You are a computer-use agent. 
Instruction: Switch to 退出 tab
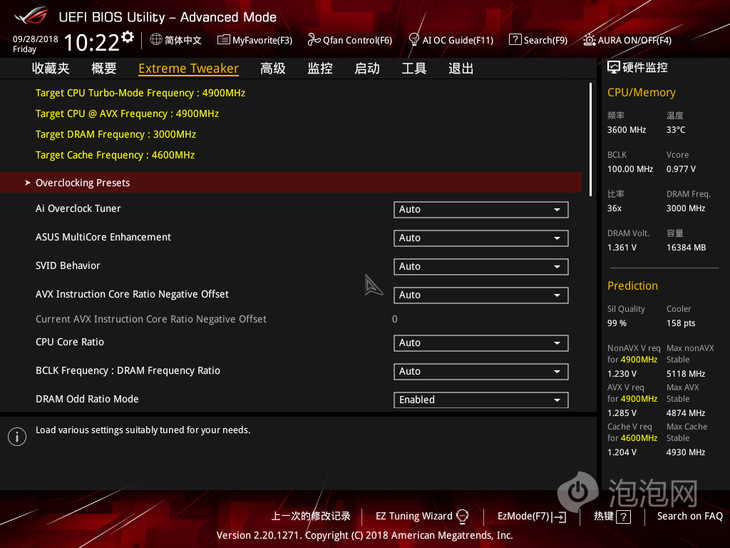coord(461,68)
